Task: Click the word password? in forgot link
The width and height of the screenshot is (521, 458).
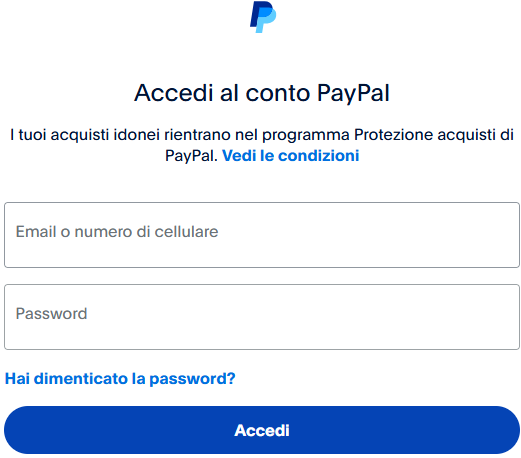Action: [192, 379]
